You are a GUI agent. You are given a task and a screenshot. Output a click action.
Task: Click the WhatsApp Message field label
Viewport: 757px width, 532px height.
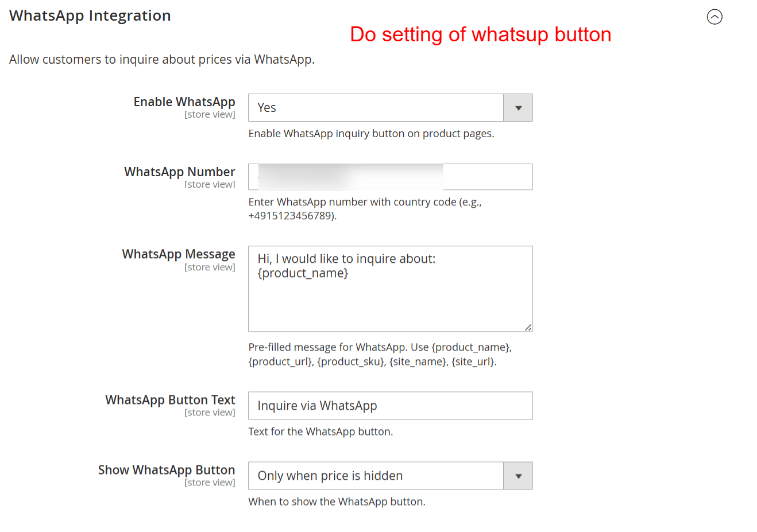coord(179,254)
